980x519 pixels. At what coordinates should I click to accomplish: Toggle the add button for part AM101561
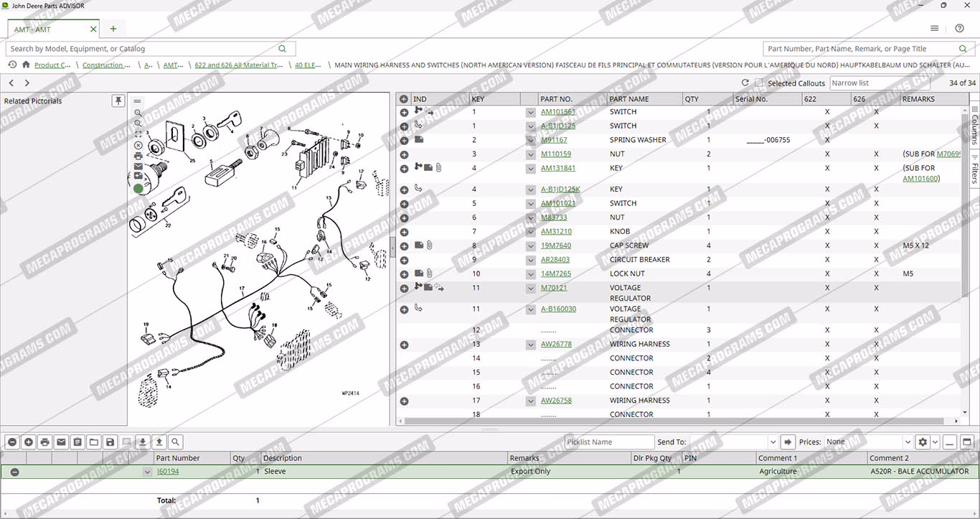(404, 112)
